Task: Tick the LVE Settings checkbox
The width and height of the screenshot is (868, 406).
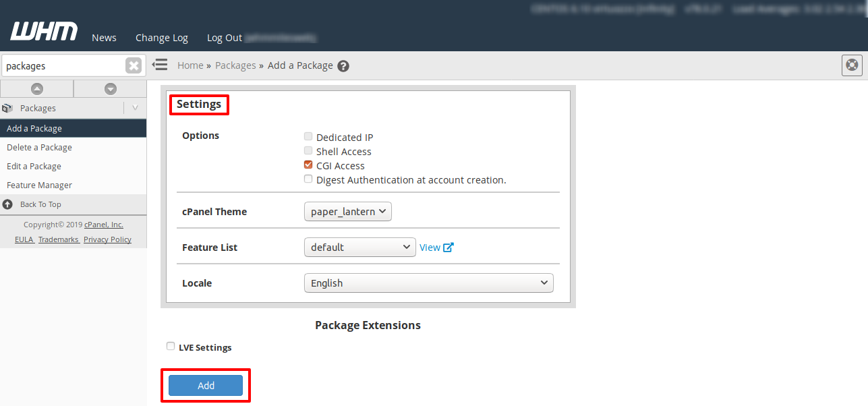Action: click(x=171, y=346)
